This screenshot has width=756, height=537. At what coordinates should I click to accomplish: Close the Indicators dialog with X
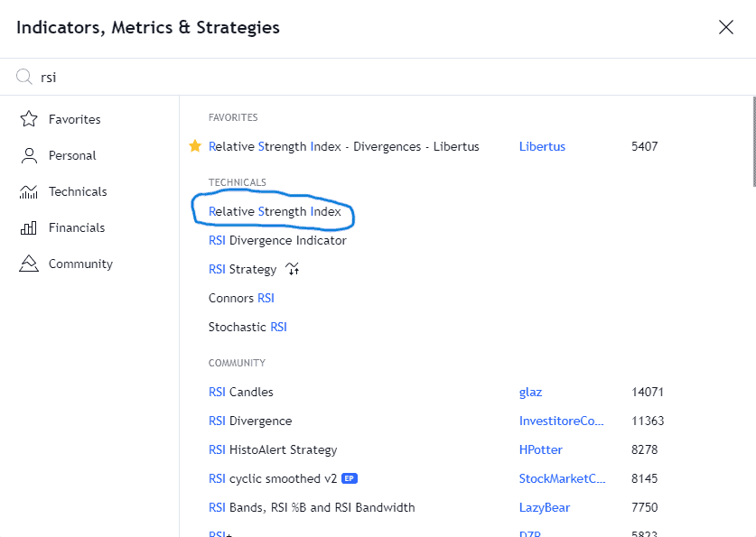725,27
